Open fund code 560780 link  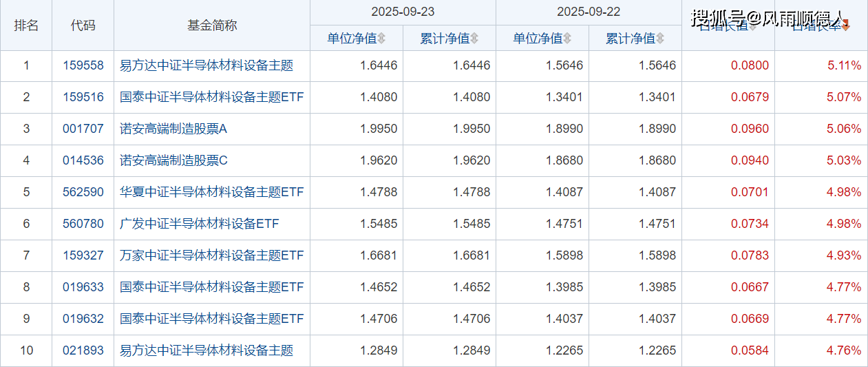click(83, 224)
